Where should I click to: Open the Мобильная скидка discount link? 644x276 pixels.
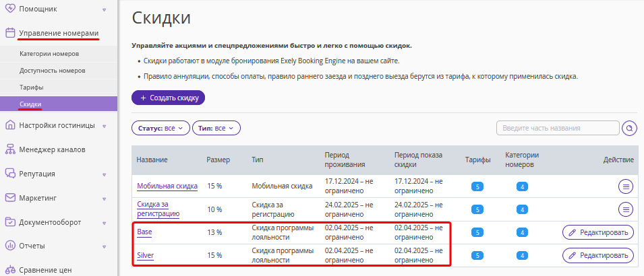coord(167,186)
